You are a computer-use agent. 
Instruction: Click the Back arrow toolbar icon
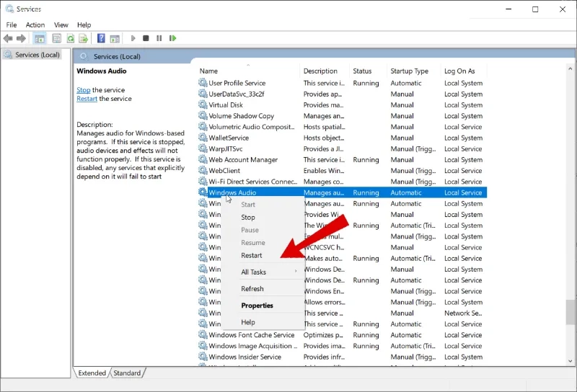(8, 38)
